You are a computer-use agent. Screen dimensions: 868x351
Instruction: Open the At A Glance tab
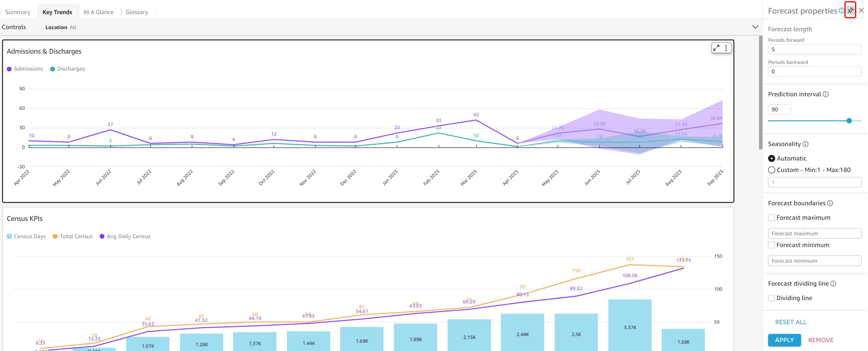coord(98,12)
